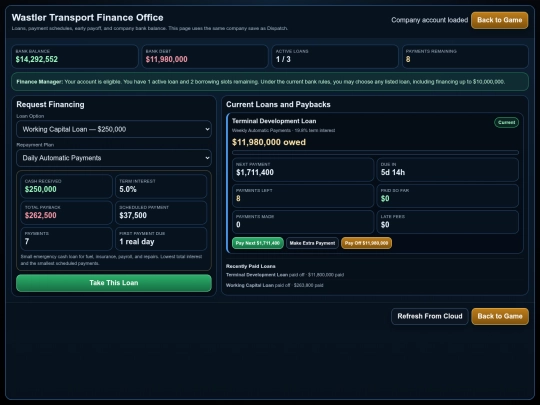Click the Wastler Transport Finance Office title
This screenshot has width=540, height=405.
(x=87, y=18)
